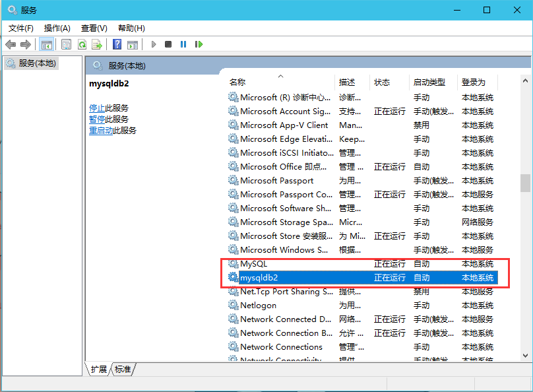Select Microsoft Edge Elevati... service
The height and width of the screenshot is (392, 533).
[362, 139]
